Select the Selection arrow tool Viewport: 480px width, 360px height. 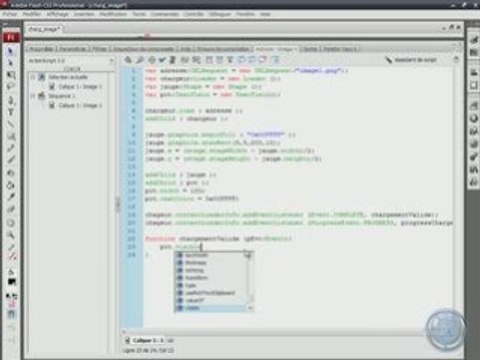(11, 51)
